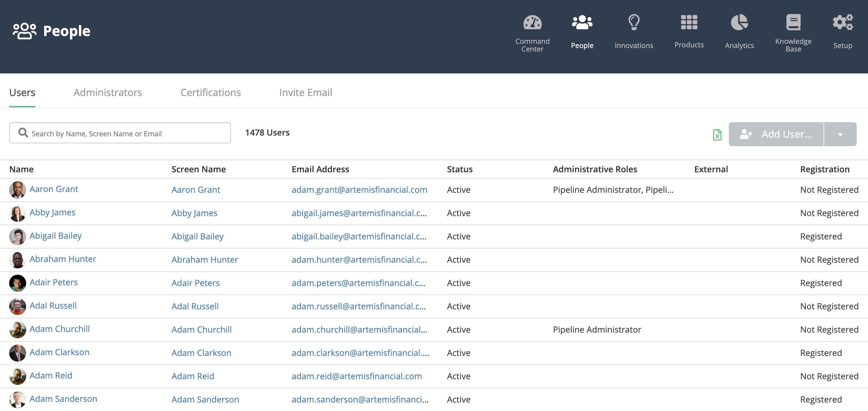Click the People page header icon
868x411 pixels.
point(24,31)
